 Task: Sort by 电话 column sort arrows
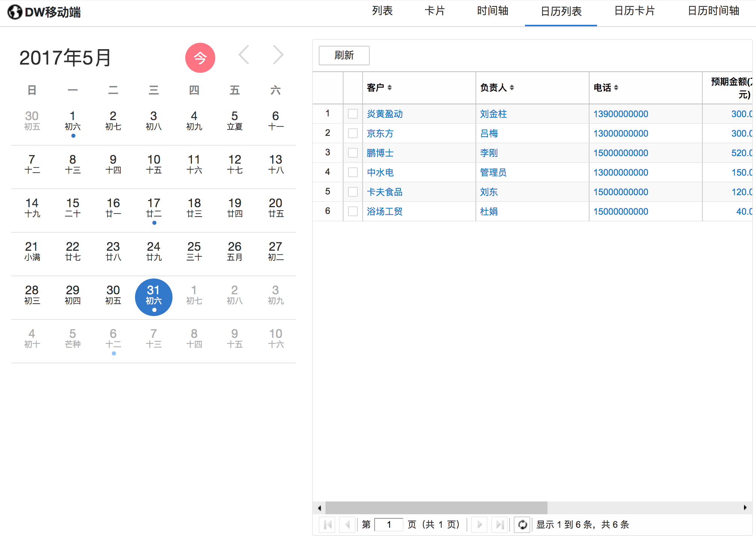tap(616, 87)
